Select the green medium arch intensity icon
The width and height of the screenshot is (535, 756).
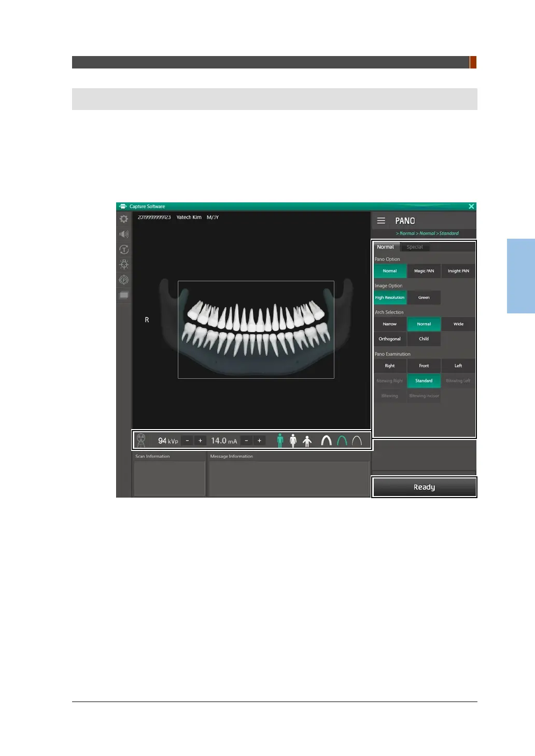[x=342, y=441]
